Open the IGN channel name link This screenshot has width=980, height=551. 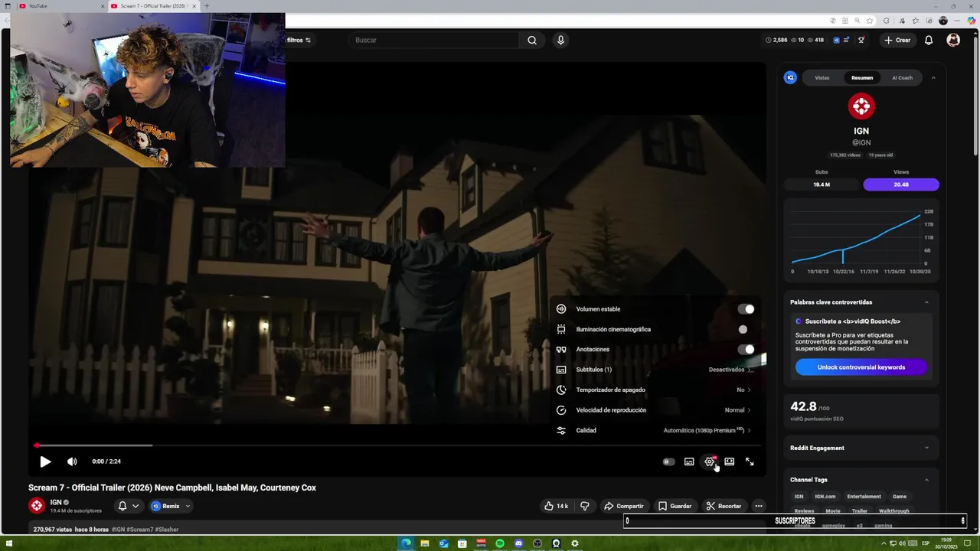pos(56,502)
